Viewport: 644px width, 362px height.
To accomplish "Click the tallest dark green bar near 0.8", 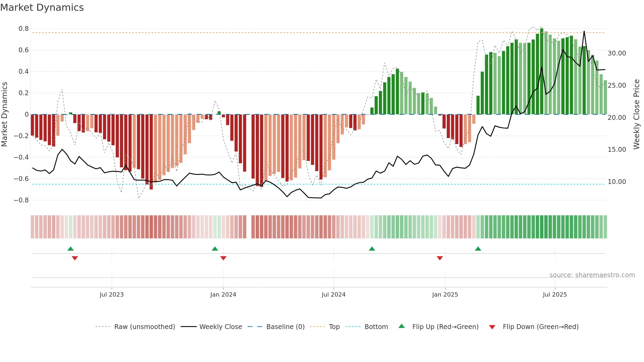I will coord(541,71).
